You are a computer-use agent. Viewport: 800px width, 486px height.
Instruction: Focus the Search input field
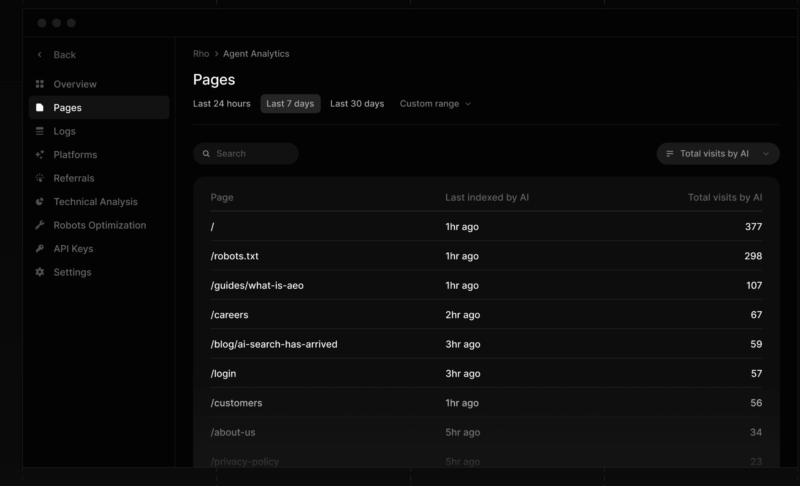tap(250, 154)
